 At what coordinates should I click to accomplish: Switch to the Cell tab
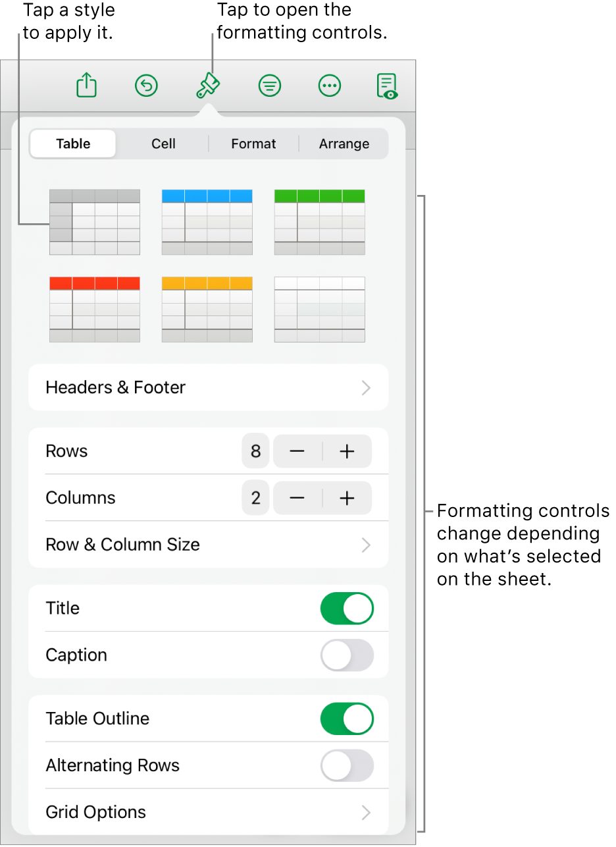(163, 144)
